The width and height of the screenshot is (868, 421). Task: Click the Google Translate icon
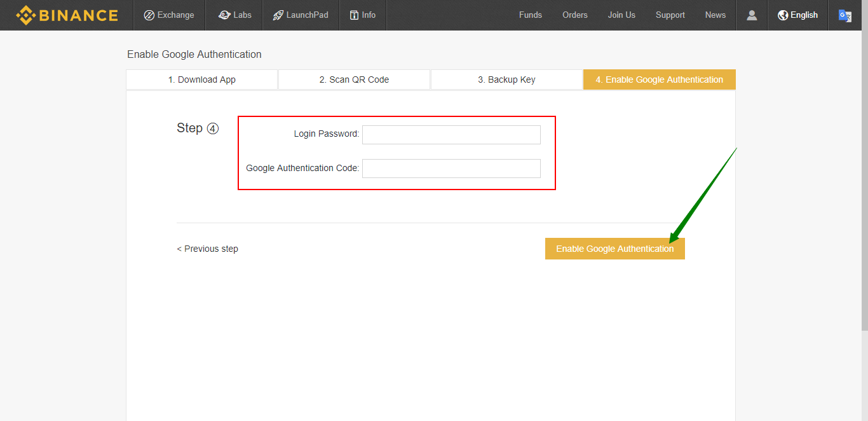point(845,15)
